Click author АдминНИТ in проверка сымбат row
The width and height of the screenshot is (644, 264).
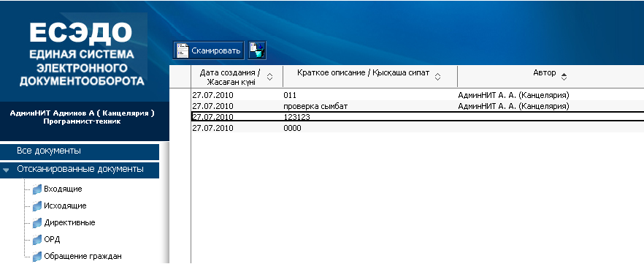coord(514,106)
